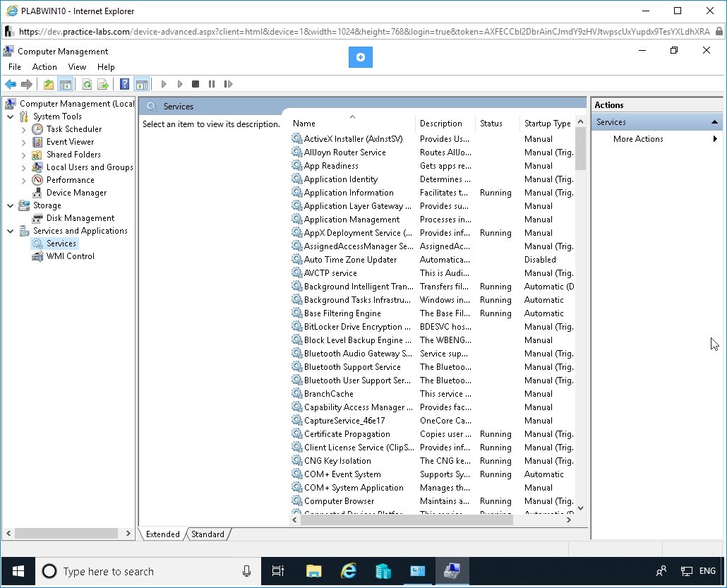Open the View menu
Image resolution: width=727 pixels, height=588 pixels.
(x=77, y=67)
